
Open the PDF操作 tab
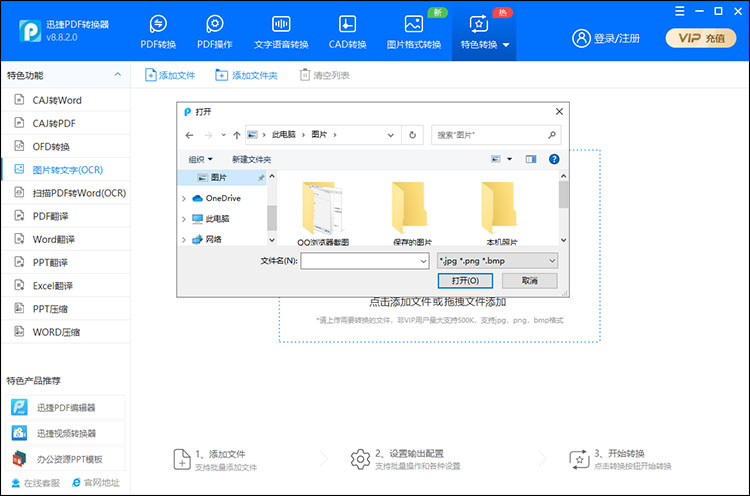pyautogui.click(x=215, y=32)
